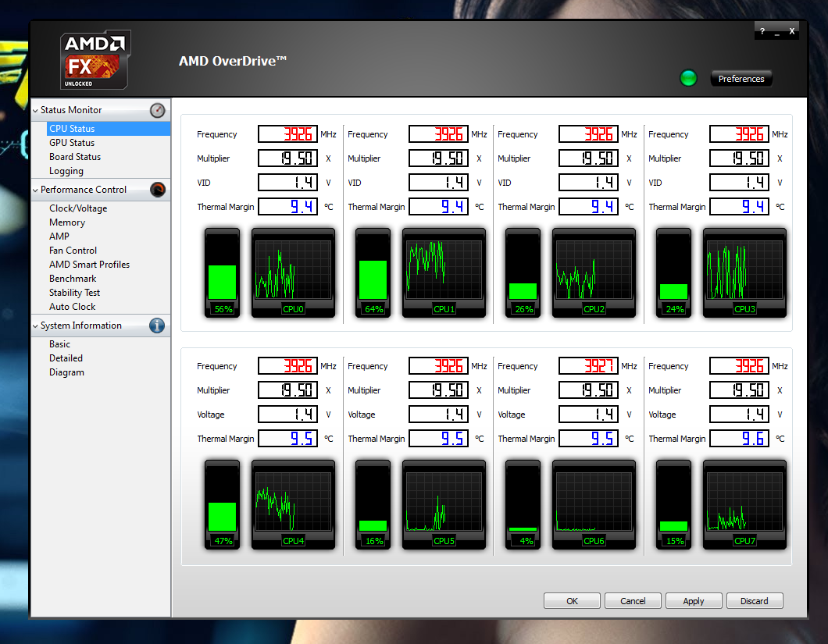Open the Logging page
This screenshot has height=644, width=828.
point(66,171)
